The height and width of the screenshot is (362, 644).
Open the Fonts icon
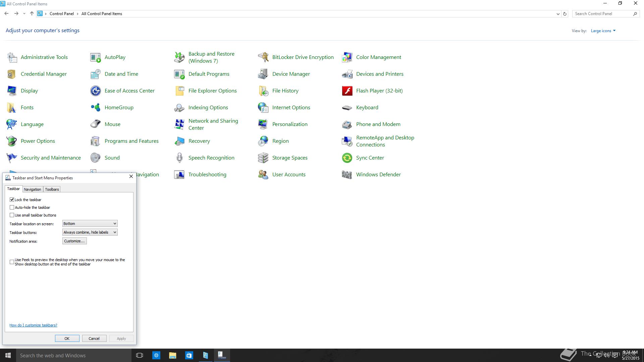[12, 108]
